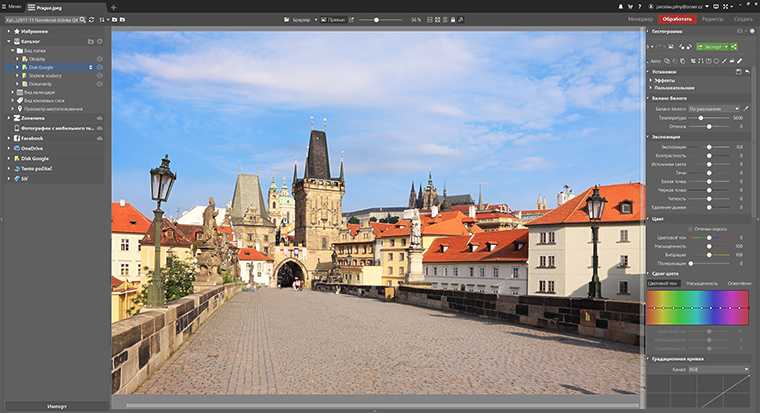Toggle sync for Obrázky folder
760x413 pixels.
100,59
